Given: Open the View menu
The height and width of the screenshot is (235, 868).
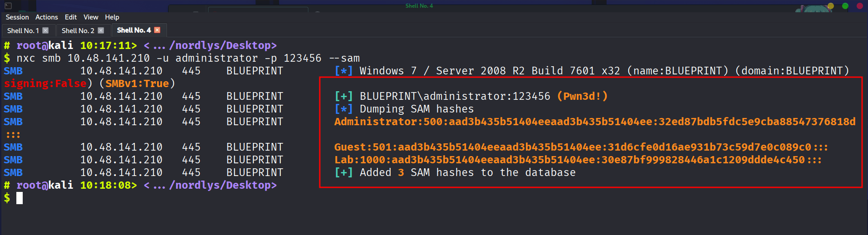Looking at the screenshot, I should [91, 17].
